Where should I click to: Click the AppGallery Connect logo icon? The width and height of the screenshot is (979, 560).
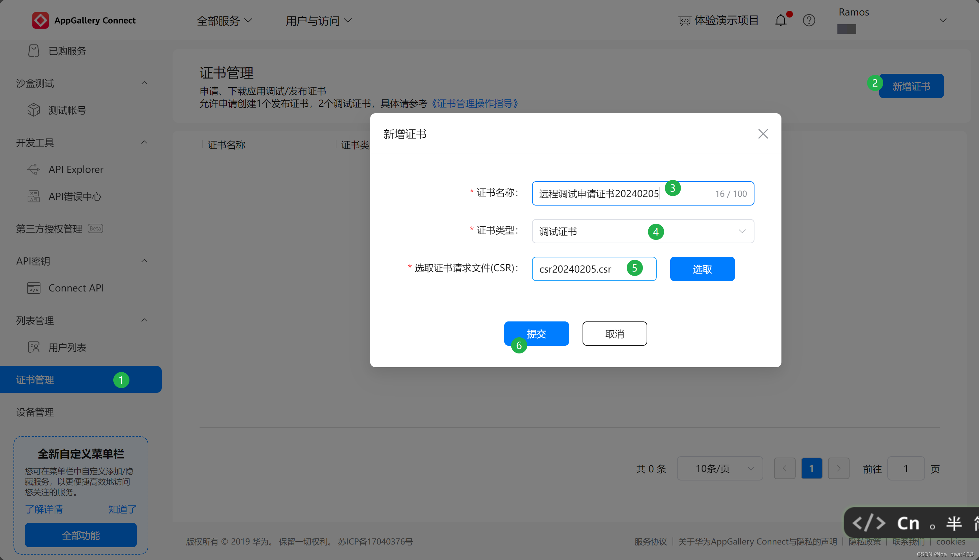[x=40, y=20]
